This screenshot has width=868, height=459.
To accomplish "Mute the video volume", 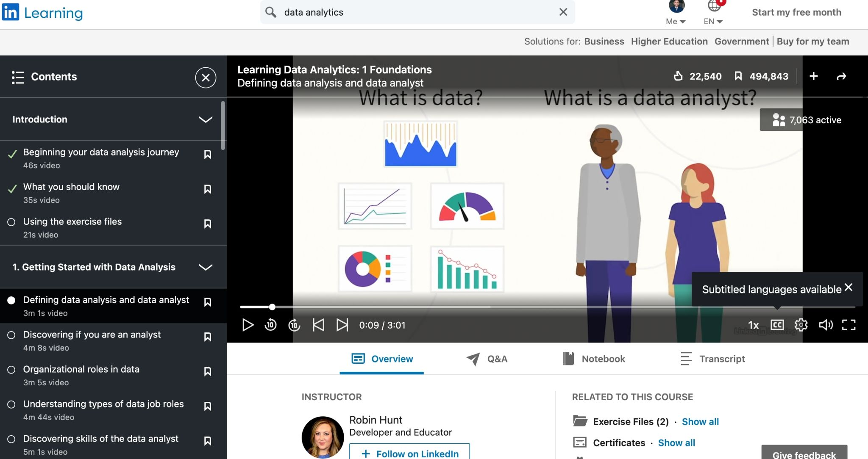I will click(825, 325).
